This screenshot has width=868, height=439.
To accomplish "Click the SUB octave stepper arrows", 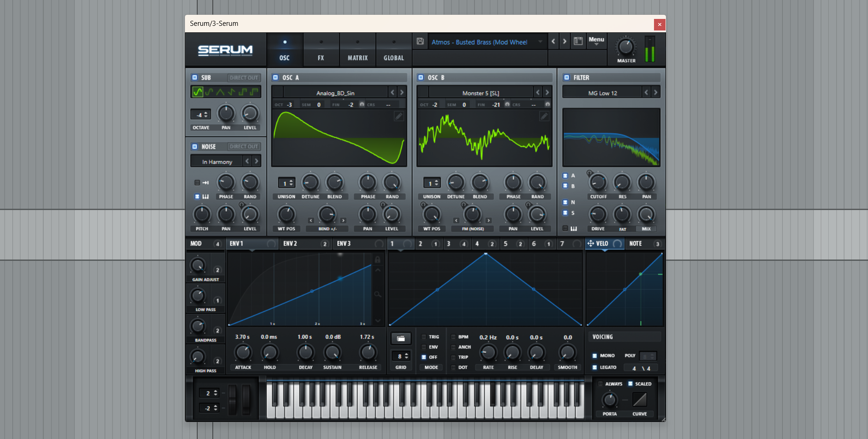I will (x=206, y=114).
